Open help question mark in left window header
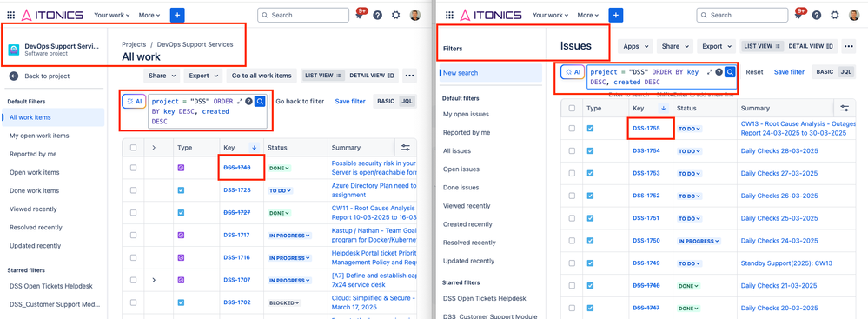 pyautogui.click(x=378, y=15)
